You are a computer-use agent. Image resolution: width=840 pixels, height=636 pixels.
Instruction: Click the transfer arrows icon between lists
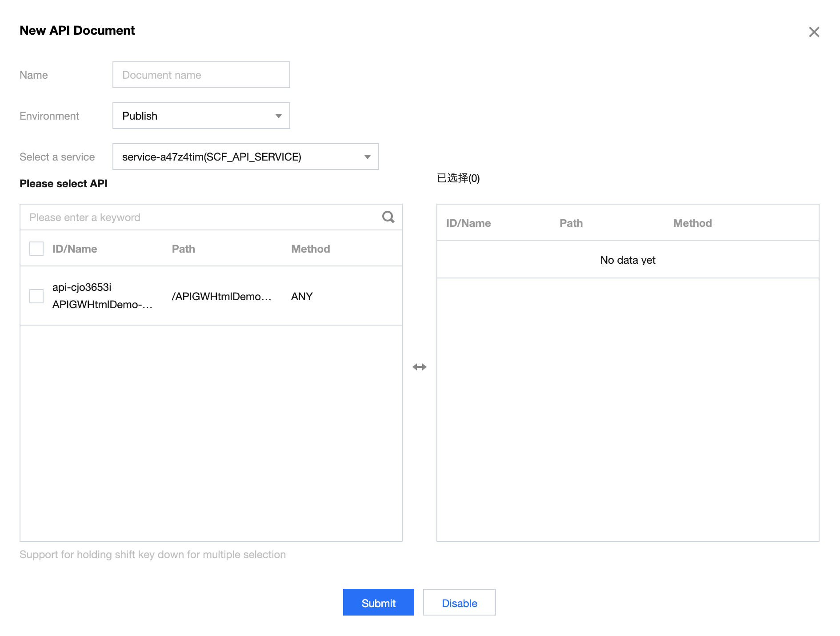(419, 367)
